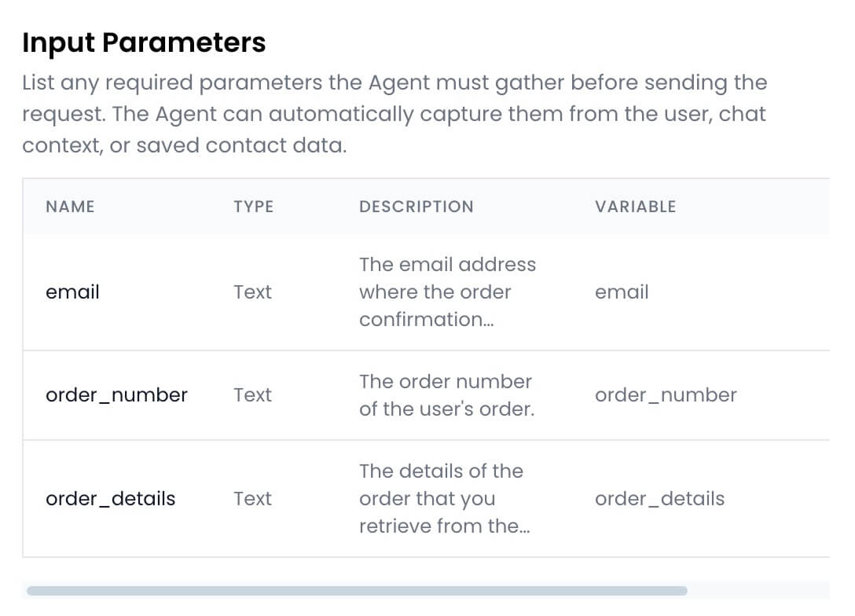Click the required parameters explanation paragraph

(x=394, y=114)
